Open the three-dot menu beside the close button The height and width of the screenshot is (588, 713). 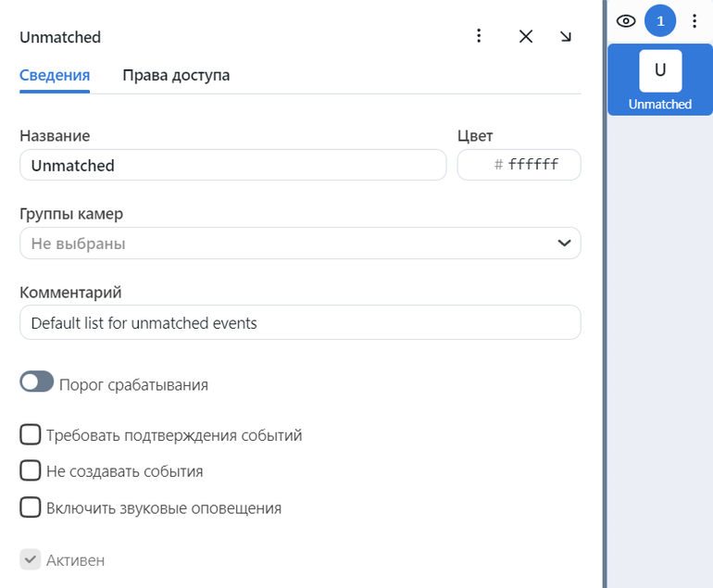479,36
